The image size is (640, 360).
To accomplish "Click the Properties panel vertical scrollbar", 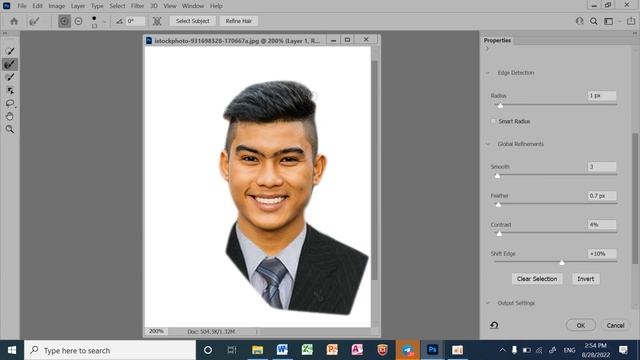I will pos(635,198).
